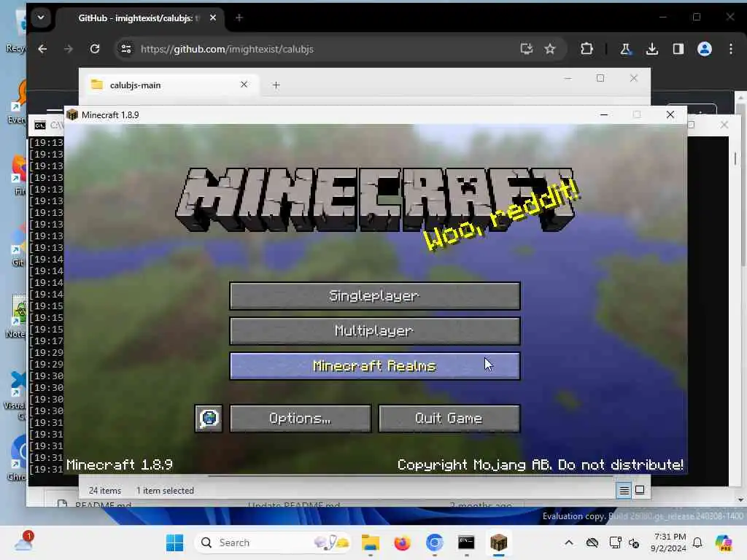747x560 pixels.
Task: Install app icon in address bar
Action: click(527, 49)
